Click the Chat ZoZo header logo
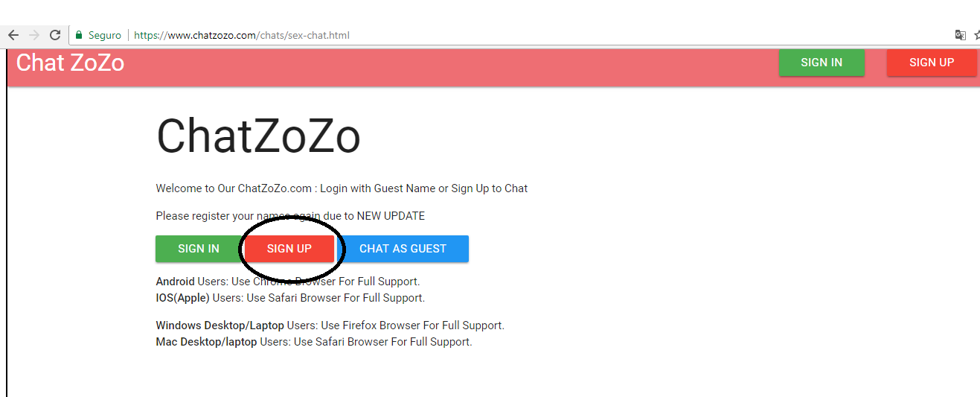 click(70, 63)
